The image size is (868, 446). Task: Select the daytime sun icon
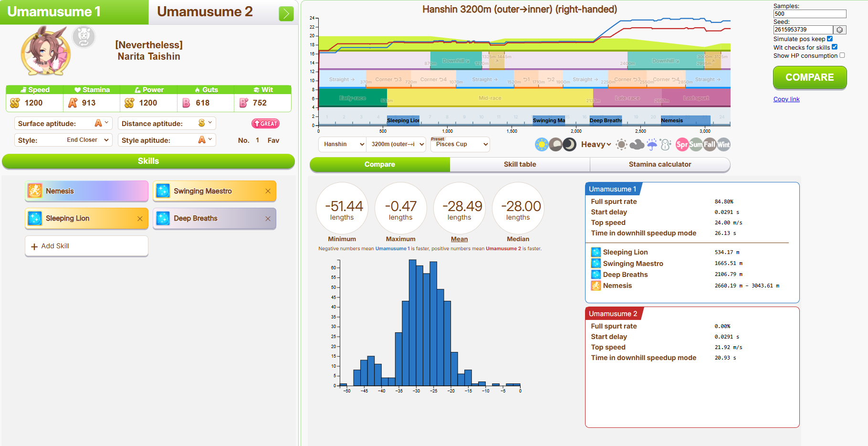542,144
